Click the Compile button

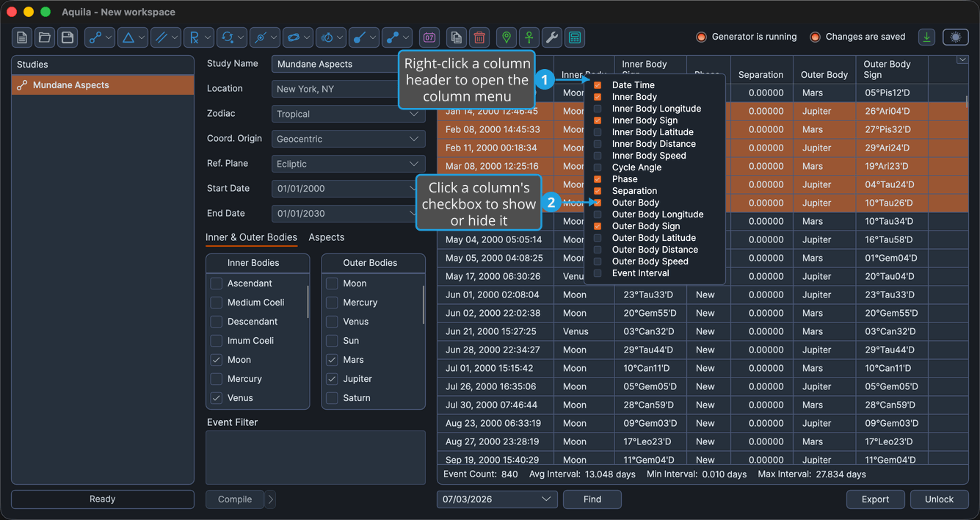coord(235,499)
